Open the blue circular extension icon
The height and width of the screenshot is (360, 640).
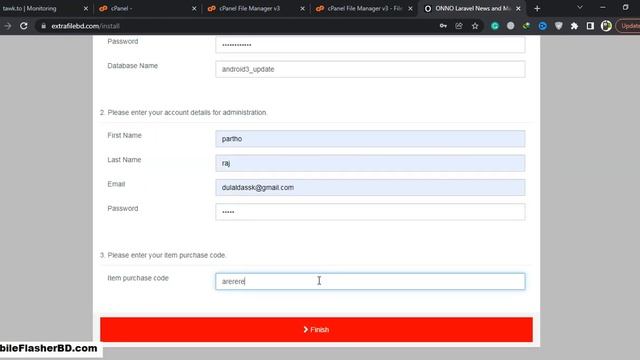(542, 26)
